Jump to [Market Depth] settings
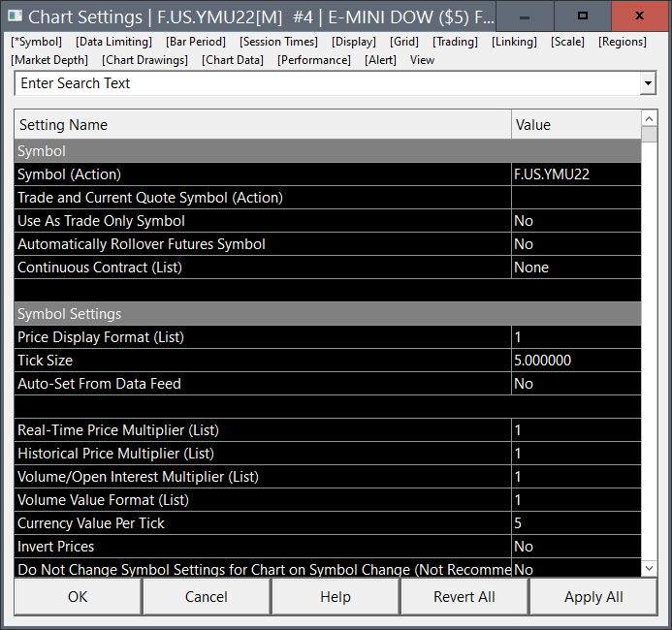 click(49, 60)
